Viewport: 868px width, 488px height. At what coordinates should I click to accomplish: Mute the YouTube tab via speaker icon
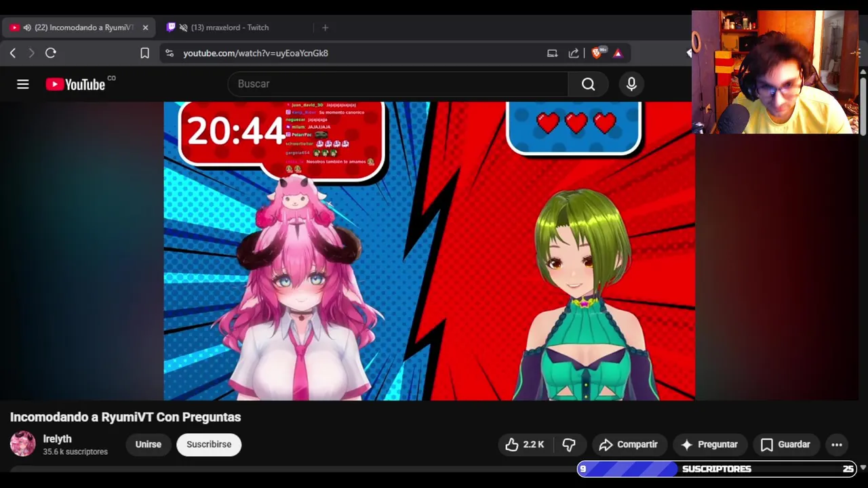[x=27, y=28]
